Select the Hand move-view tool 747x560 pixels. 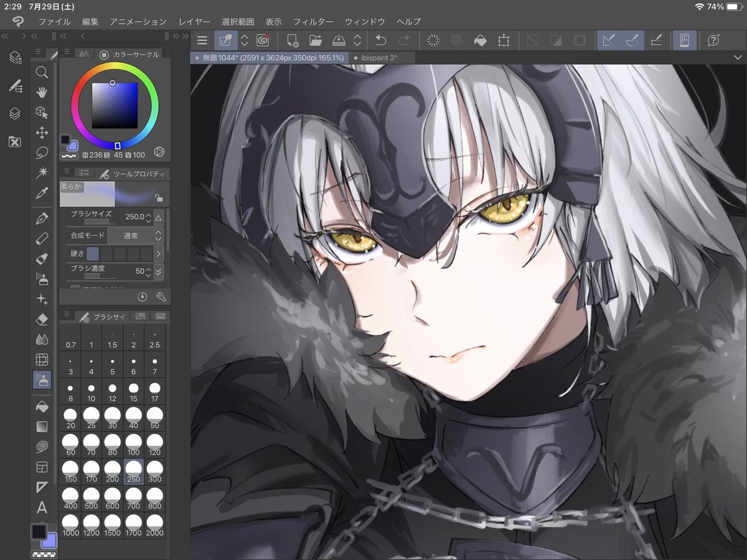tap(42, 92)
